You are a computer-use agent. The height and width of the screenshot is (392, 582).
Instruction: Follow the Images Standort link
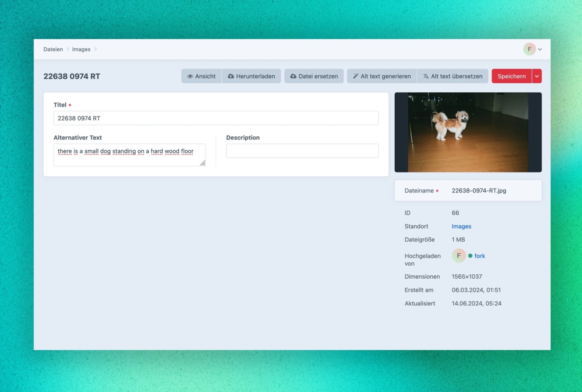[461, 226]
